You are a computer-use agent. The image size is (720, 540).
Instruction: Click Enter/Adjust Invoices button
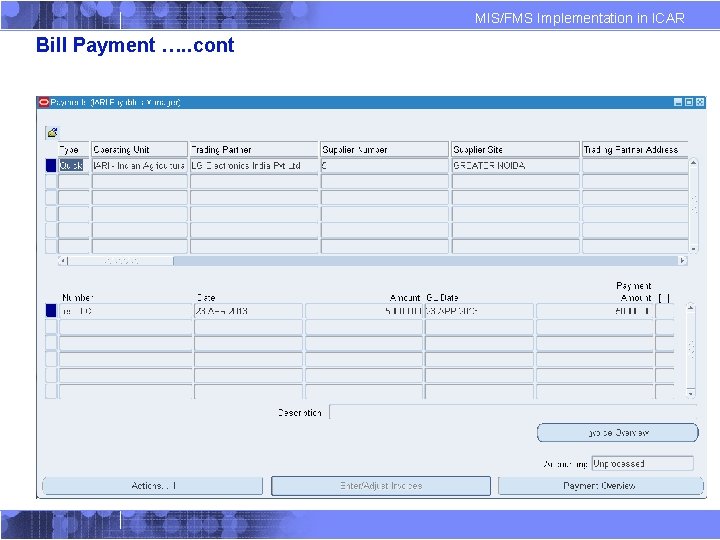coord(381,486)
